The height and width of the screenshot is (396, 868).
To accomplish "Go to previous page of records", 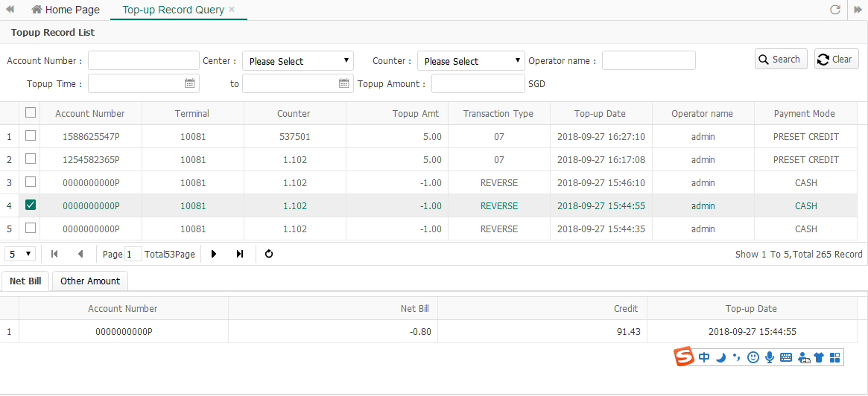I will tap(80, 254).
